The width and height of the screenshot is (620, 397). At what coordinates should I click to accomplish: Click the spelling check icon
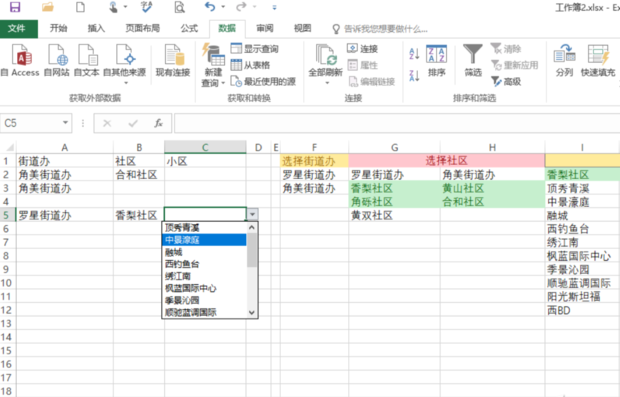coord(147,7)
